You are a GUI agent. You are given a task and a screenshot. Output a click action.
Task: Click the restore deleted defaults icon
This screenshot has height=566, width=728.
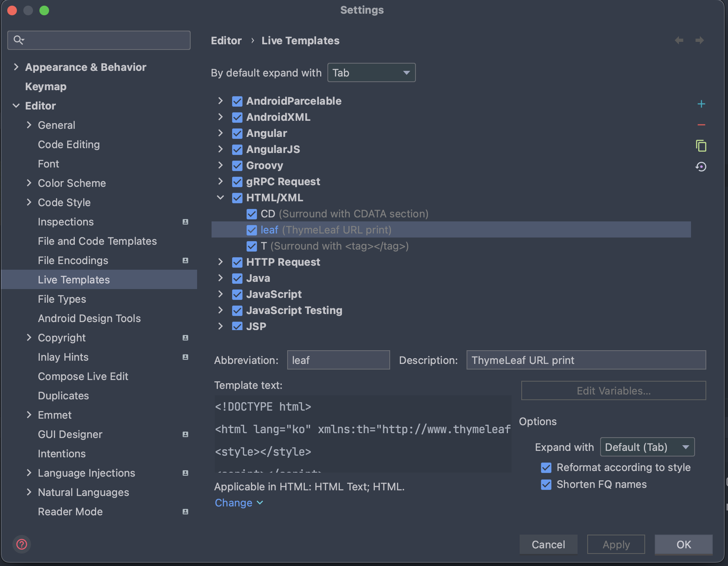(x=701, y=167)
